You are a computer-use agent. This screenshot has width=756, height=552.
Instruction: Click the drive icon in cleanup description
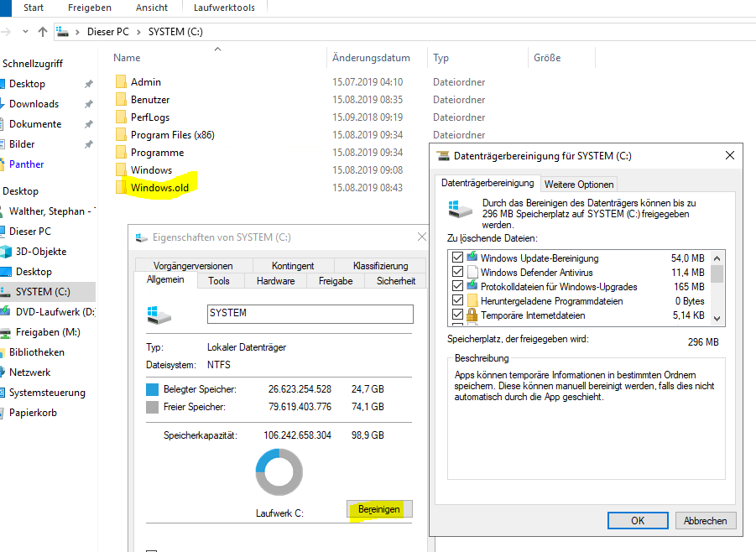click(x=461, y=209)
